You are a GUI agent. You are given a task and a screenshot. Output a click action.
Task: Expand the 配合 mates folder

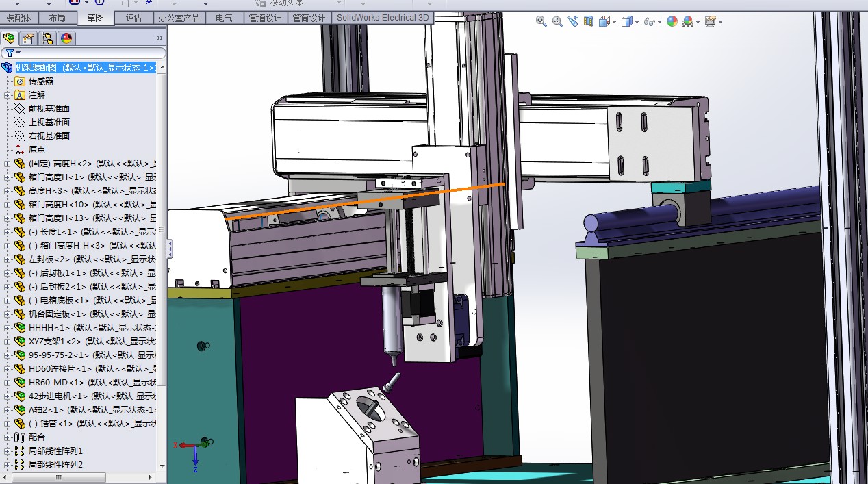click(x=8, y=437)
